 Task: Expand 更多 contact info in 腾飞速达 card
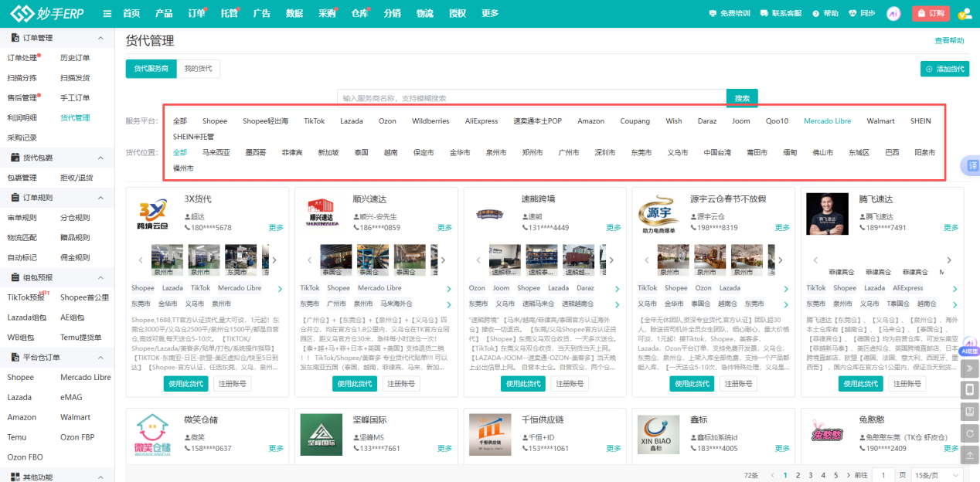[951, 228]
